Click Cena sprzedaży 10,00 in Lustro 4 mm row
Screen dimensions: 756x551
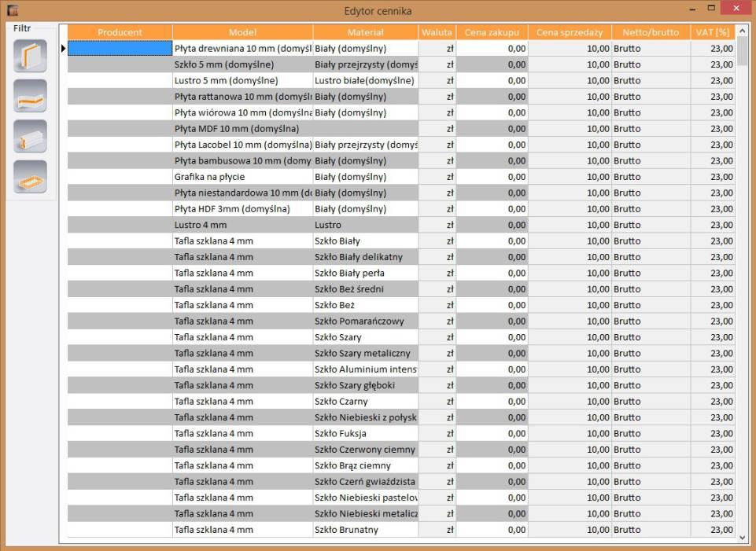570,225
